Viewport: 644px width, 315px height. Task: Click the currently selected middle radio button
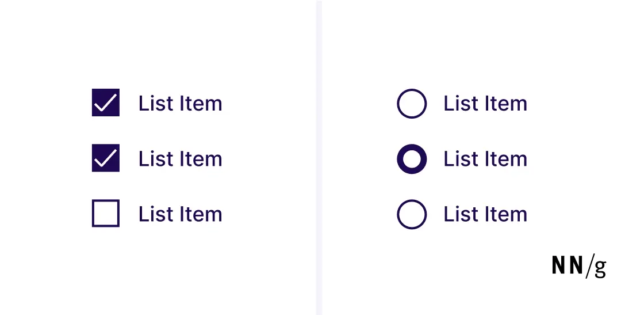(412, 159)
